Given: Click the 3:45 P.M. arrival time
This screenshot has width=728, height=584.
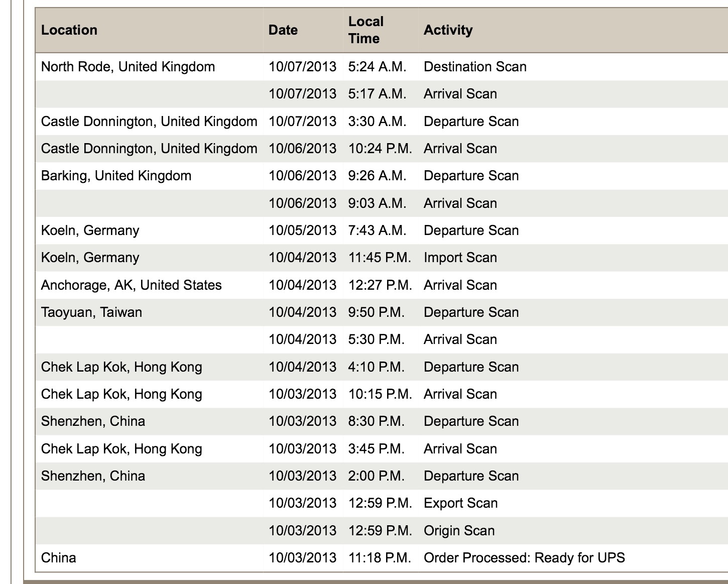Looking at the screenshot, I should pyautogui.click(x=376, y=449).
